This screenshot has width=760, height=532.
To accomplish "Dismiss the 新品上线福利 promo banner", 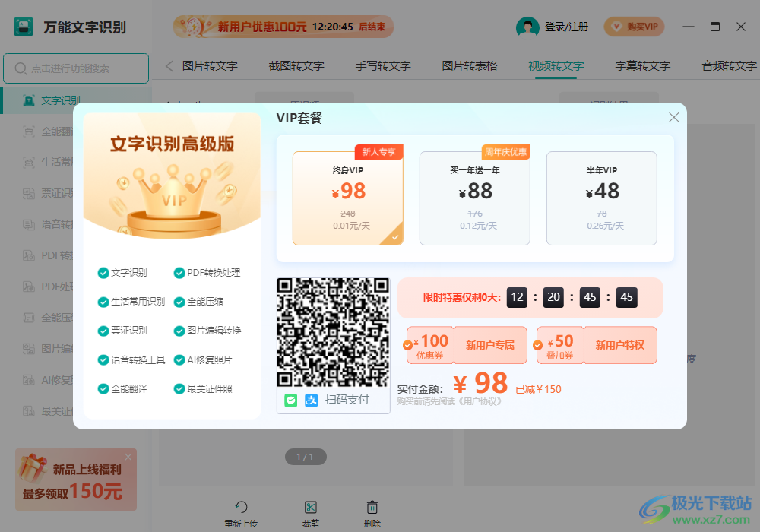I will [128, 457].
